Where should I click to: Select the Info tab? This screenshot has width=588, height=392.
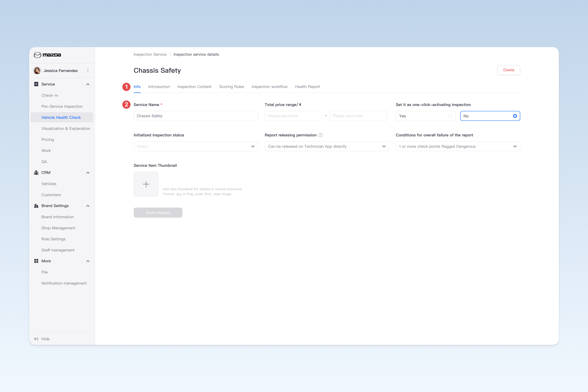[137, 87]
